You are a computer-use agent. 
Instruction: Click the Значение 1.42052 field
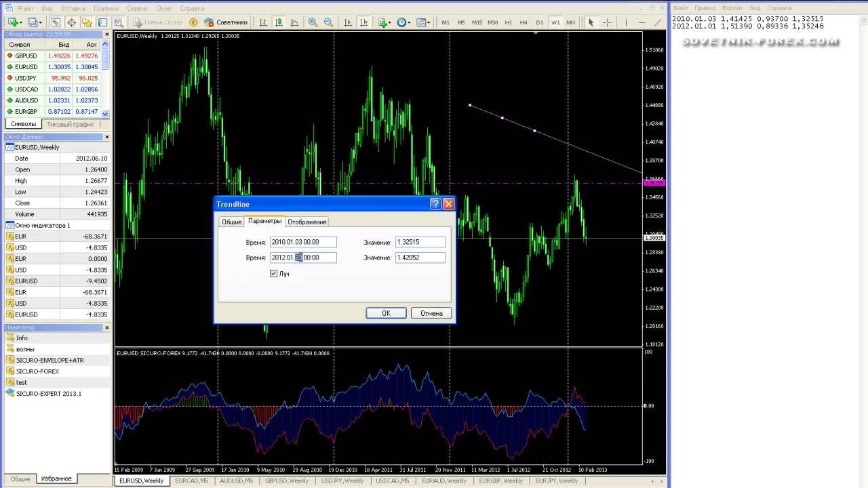420,258
